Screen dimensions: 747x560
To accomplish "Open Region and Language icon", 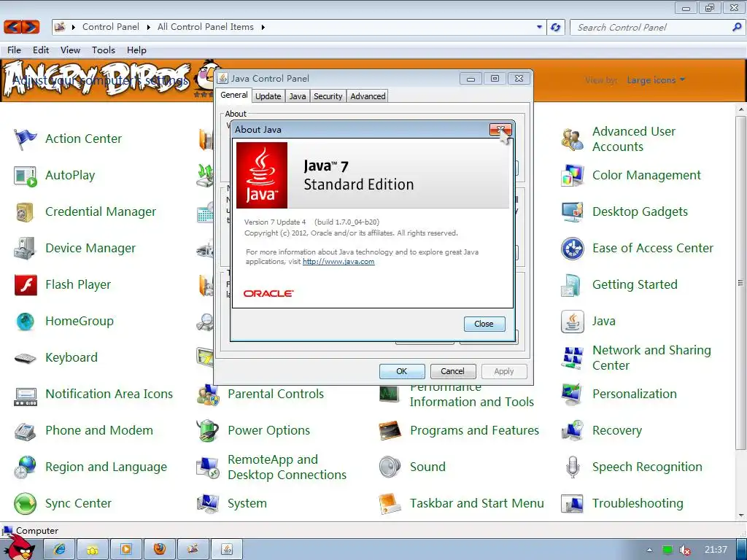I will pos(25,467).
